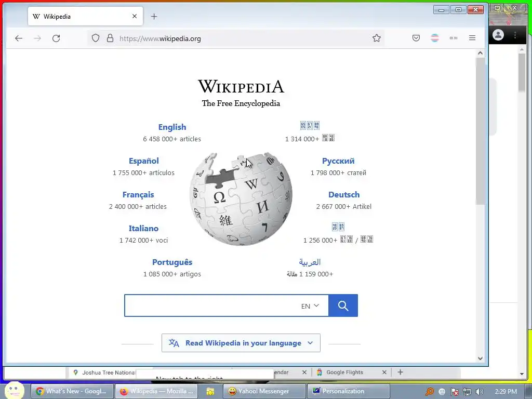Save page to Pocket

pos(416,38)
